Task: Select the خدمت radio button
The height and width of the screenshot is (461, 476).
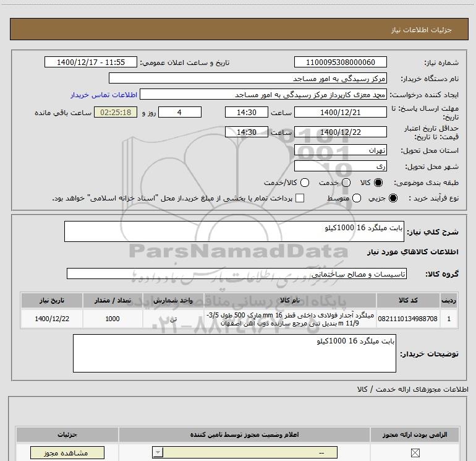Action: tap(346, 183)
